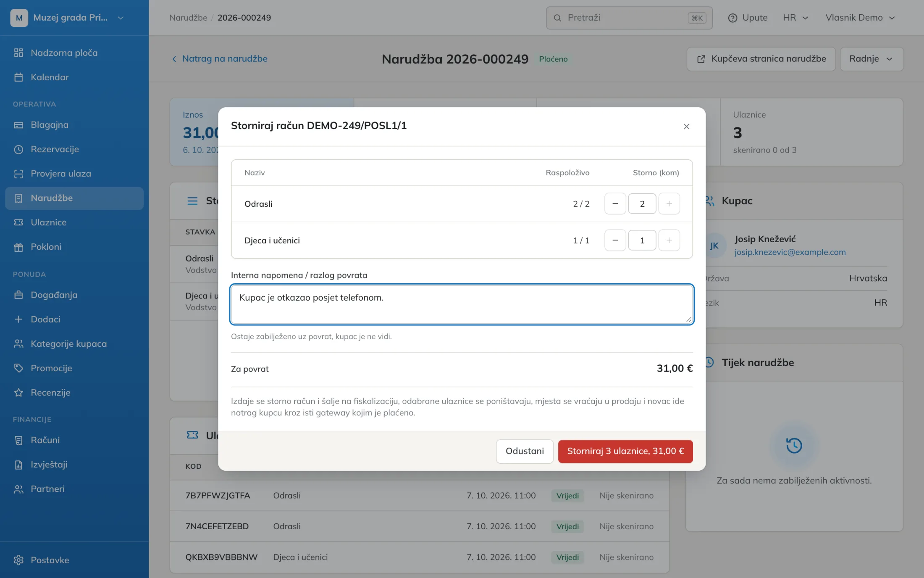Expand the Muzej grada organization switcher
924x578 pixels.
[x=67, y=18]
